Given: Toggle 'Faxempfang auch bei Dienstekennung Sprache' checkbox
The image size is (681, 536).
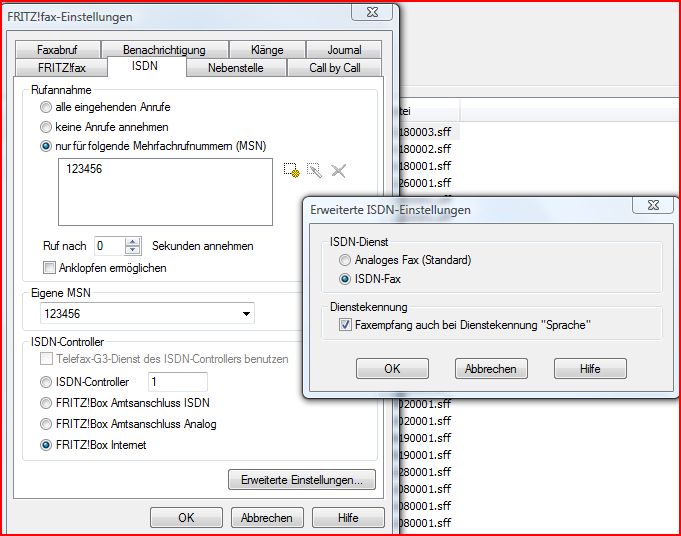Looking at the screenshot, I should coord(346,325).
